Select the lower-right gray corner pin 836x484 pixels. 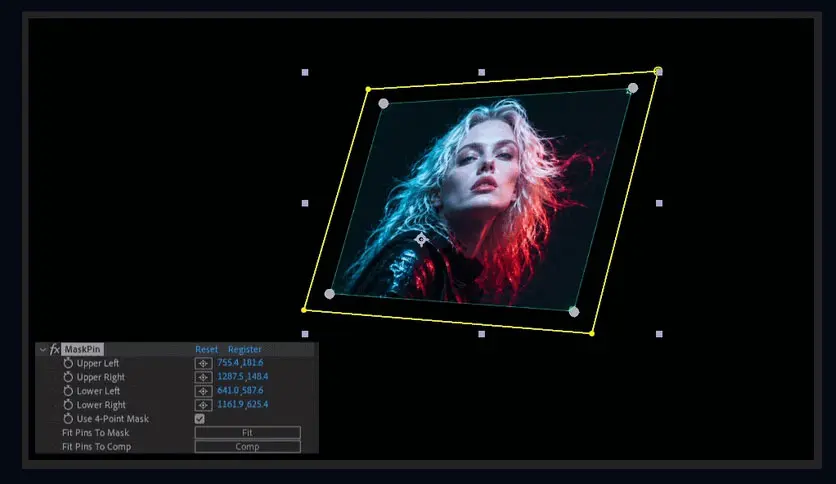coord(574,312)
